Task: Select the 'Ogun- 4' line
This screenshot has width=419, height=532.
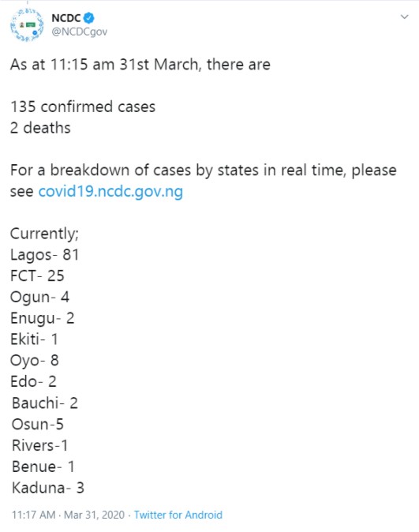Action: pos(39,298)
